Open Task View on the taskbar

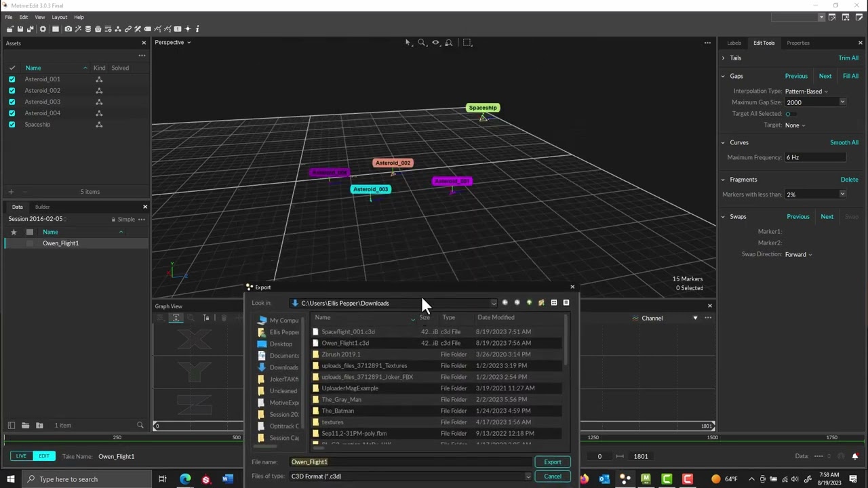pyautogui.click(x=163, y=479)
